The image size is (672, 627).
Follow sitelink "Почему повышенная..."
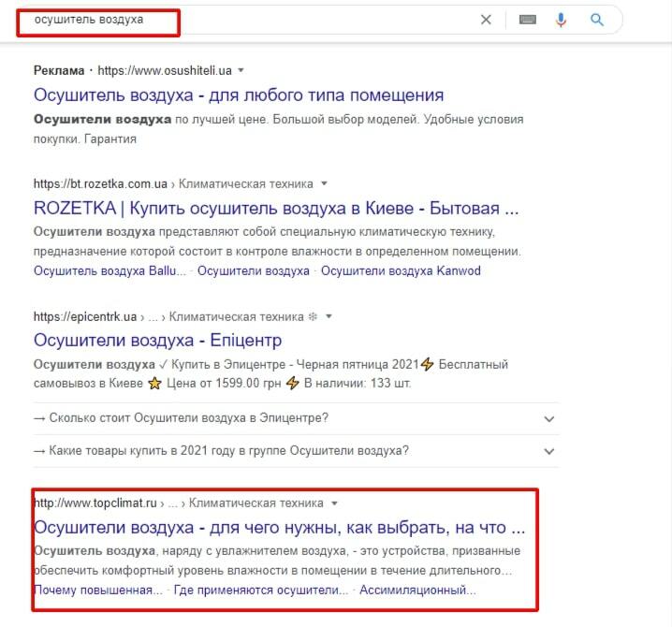click(x=98, y=591)
